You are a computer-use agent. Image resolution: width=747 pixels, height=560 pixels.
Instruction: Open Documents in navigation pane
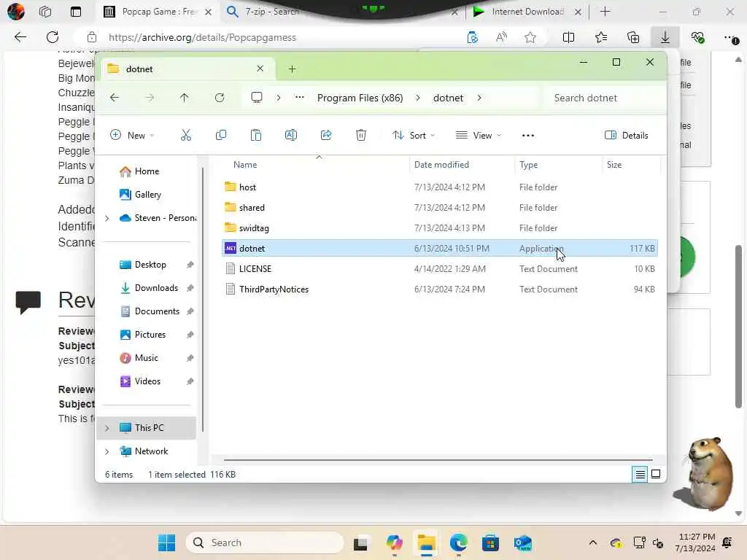pos(157,311)
